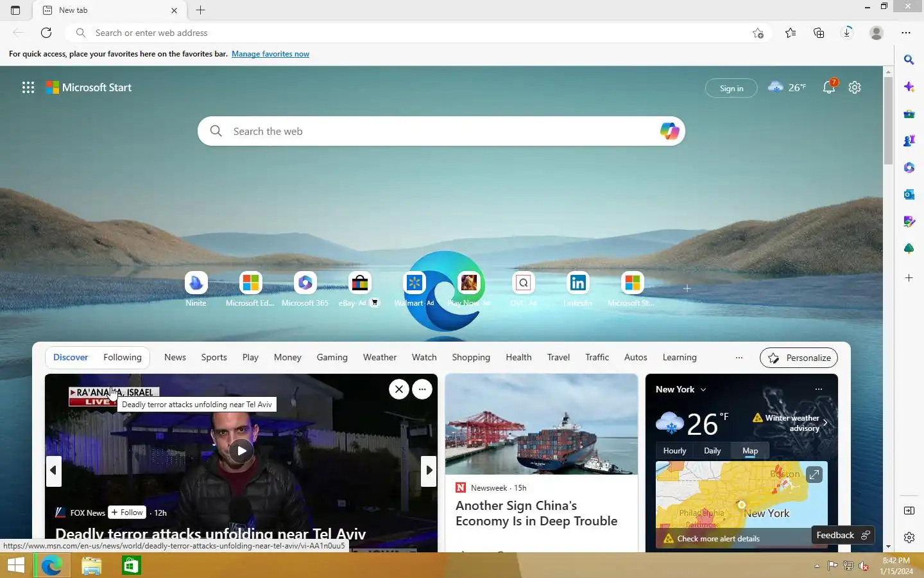Screen dimensions: 924x578
Task: Open Microsoft 365 in the sidebar
Action: tap(909, 168)
